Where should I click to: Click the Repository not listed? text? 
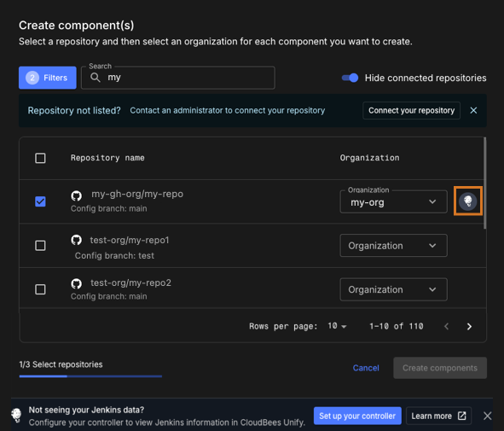click(74, 110)
